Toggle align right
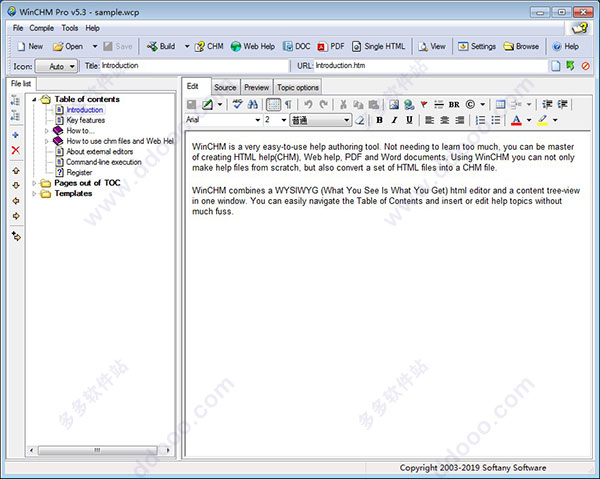Viewport: 600px width, 479px height. 460,120
